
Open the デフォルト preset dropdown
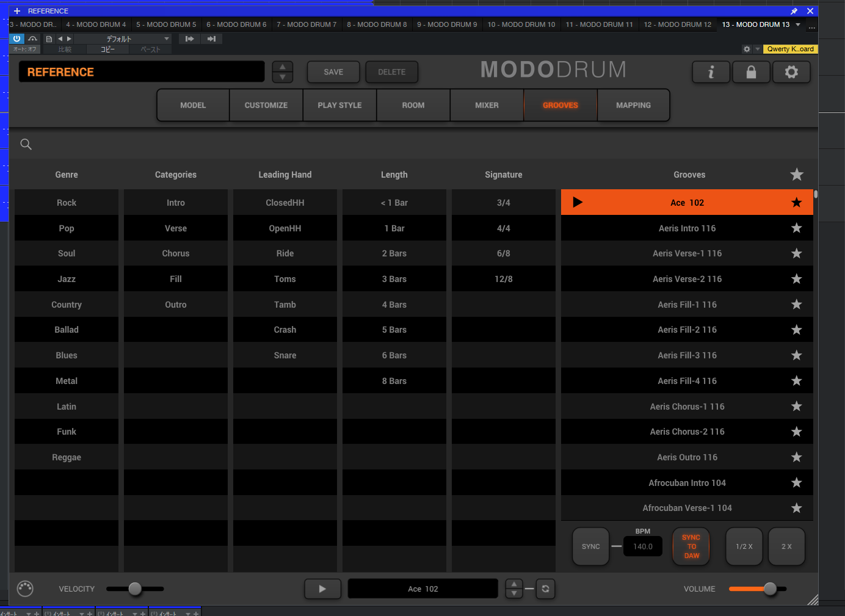pos(122,38)
